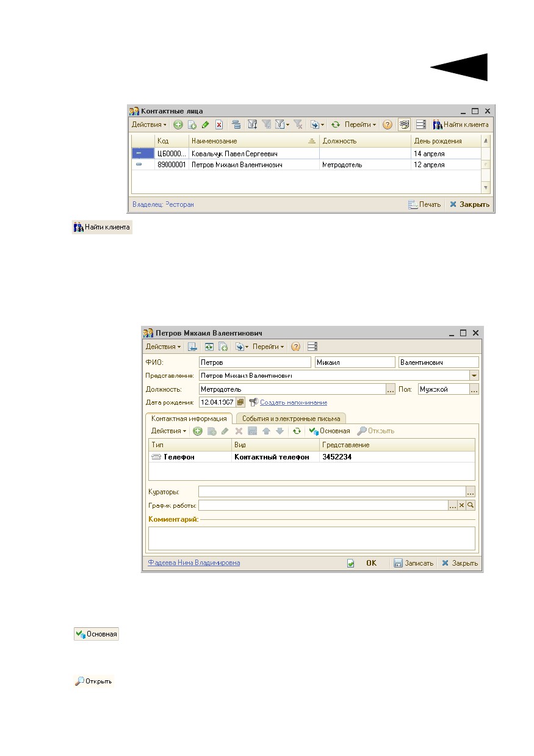Open help icon in Петров window toolbar
This screenshot has width=534, height=756.
pyautogui.click(x=295, y=347)
